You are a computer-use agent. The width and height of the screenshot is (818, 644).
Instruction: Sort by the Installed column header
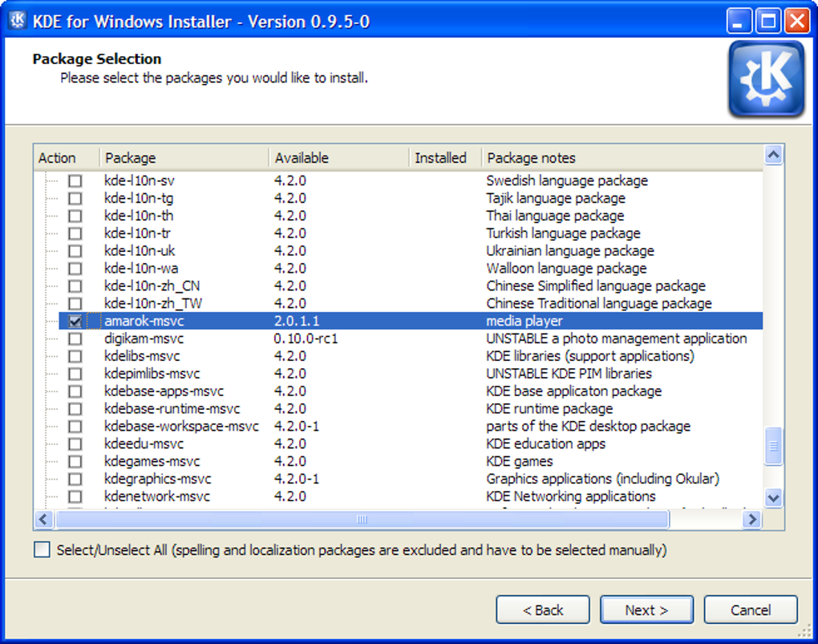tap(446, 158)
